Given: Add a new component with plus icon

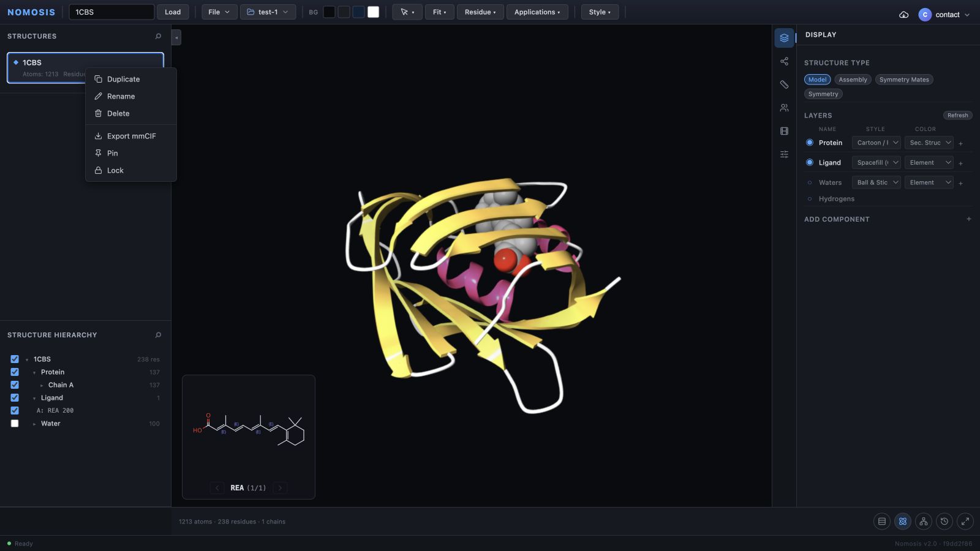Looking at the screenshot, I should [969, 219].
